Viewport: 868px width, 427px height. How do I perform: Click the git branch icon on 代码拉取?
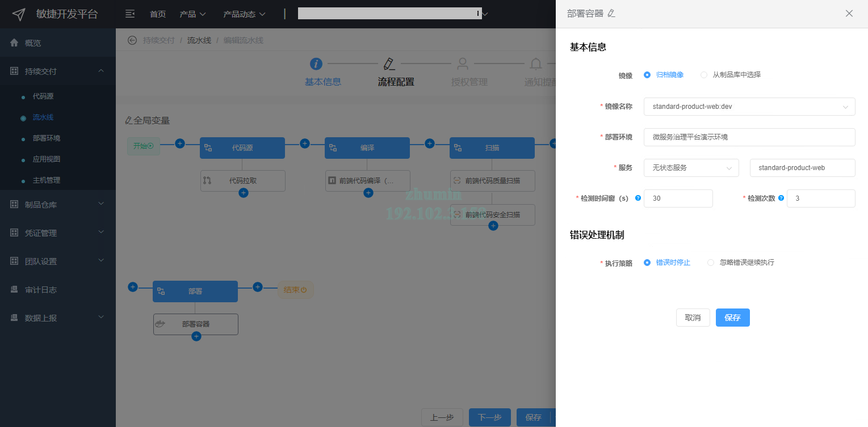point(207,180)
